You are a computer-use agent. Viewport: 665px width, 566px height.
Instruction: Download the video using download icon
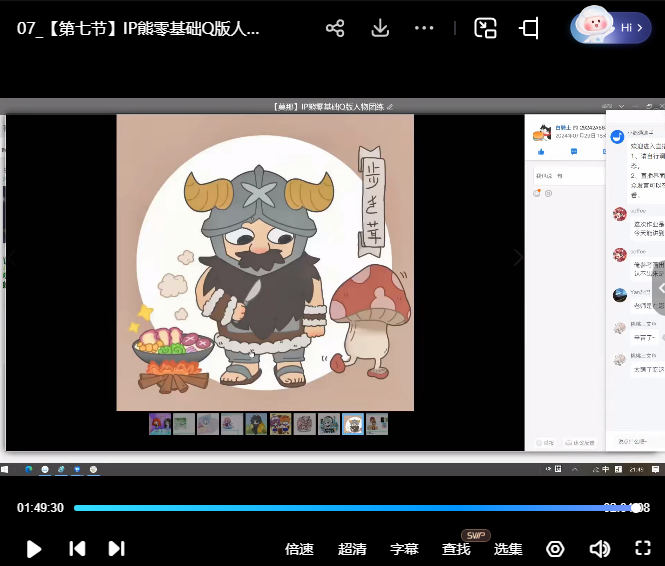[x=380, y=28]
